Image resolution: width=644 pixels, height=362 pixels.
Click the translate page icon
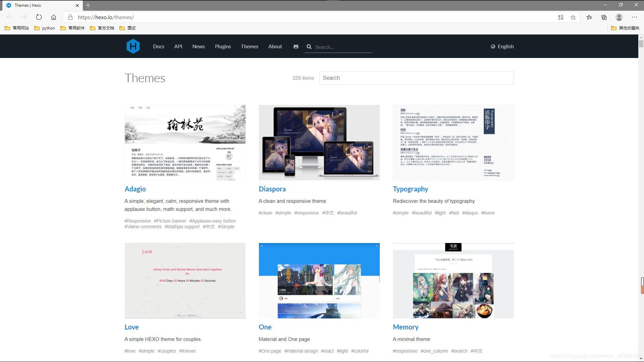tap(560, 17)
